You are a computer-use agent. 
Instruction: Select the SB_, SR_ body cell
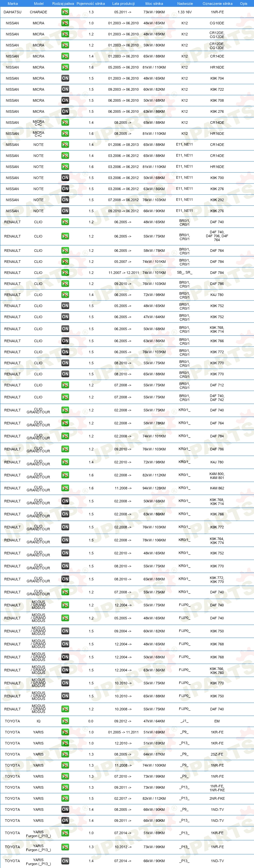(184, 273)
